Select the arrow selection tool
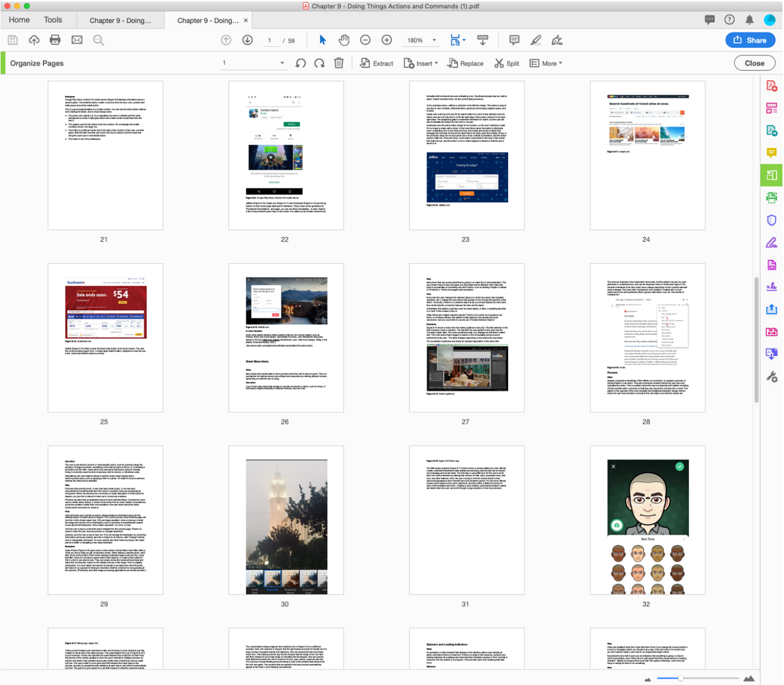 (323, 40)
